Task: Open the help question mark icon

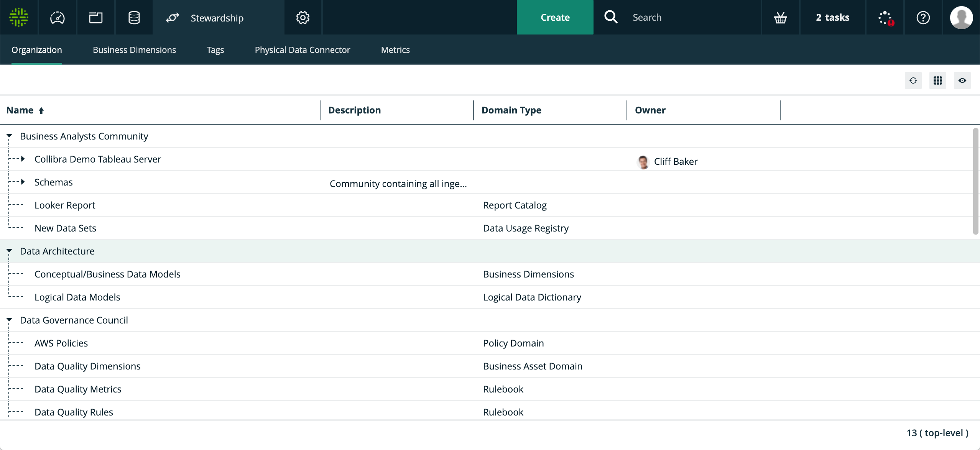Action: (923, 17)
